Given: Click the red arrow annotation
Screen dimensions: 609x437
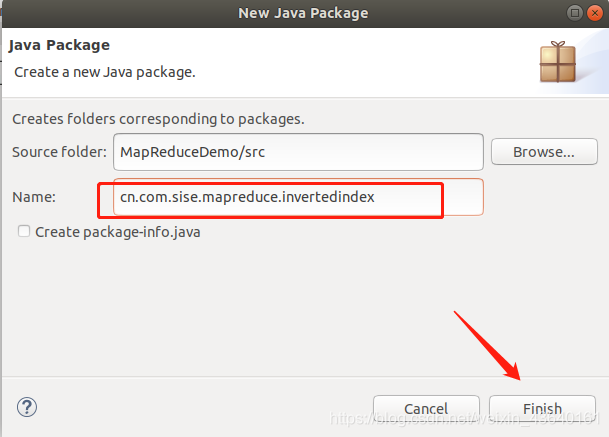Looking at the screenshot, I should click(487, 345).
